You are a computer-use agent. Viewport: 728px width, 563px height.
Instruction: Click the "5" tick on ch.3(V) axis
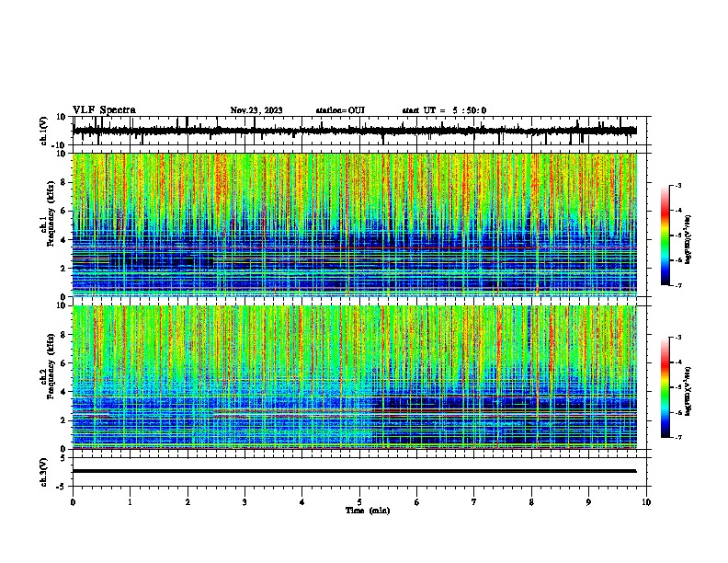64,458
